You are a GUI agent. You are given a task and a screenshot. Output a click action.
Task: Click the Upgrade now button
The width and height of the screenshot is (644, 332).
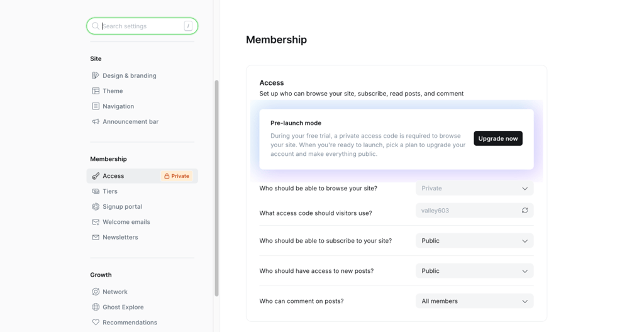(498, 138)
